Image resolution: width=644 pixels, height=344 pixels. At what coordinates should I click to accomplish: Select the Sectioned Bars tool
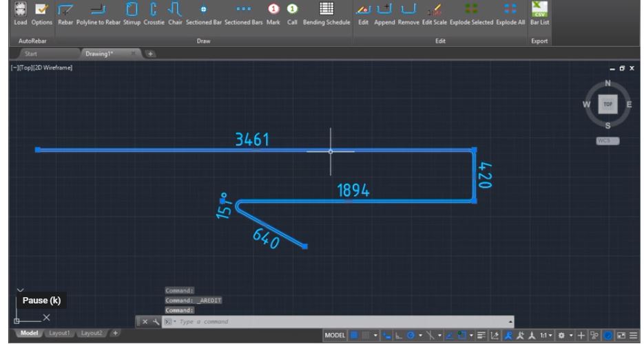[244, 13]
